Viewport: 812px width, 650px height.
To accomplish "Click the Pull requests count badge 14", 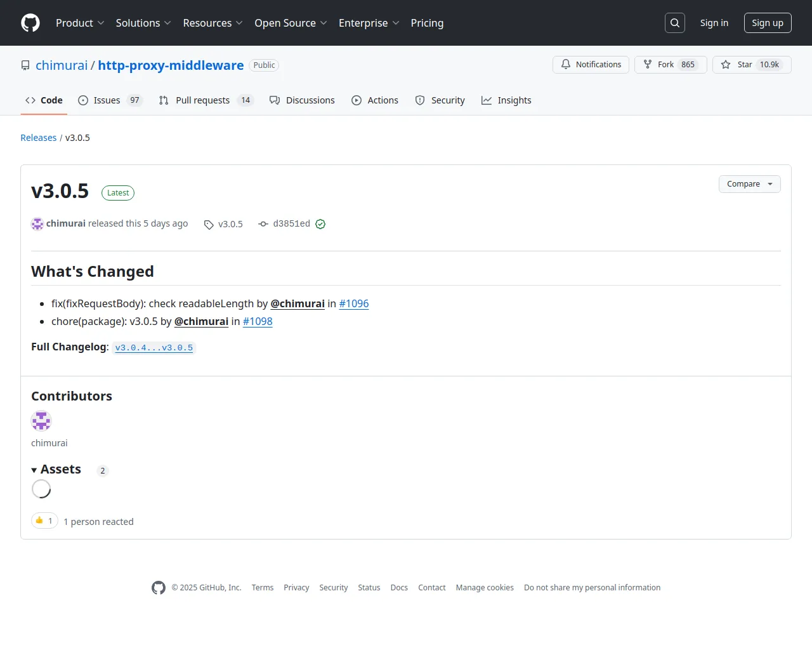I will pyautogui.click(x=246, y=100).
